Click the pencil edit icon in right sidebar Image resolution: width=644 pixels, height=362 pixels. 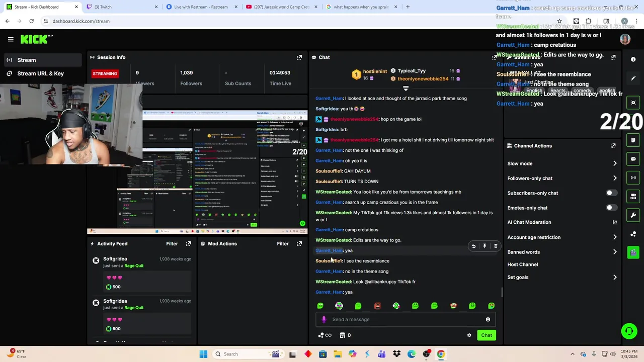click(633, 78)
